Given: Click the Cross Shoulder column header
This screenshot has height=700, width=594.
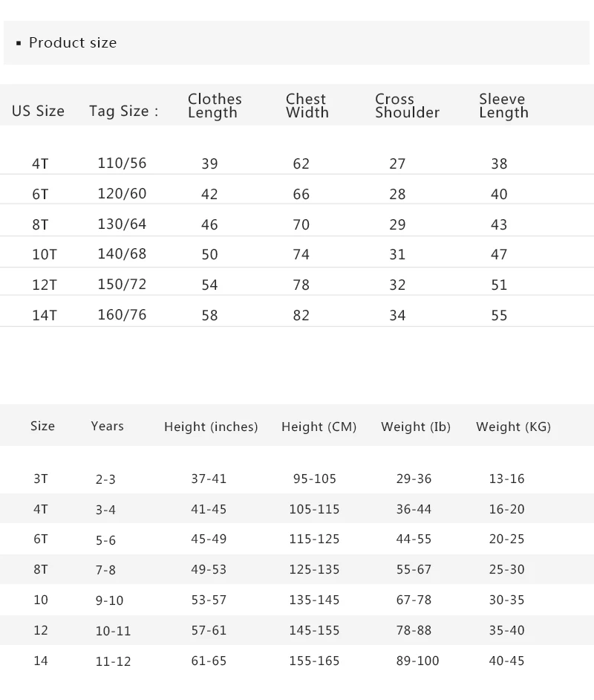Looking at the screenshot, I should 407,106.
